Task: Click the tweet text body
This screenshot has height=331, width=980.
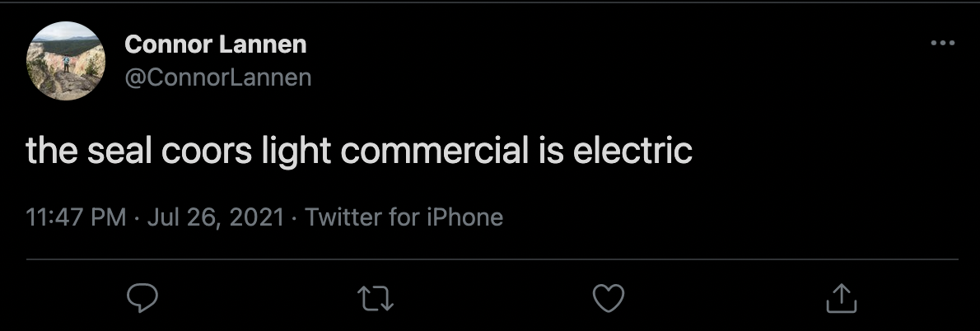Action: coord(359,152)
